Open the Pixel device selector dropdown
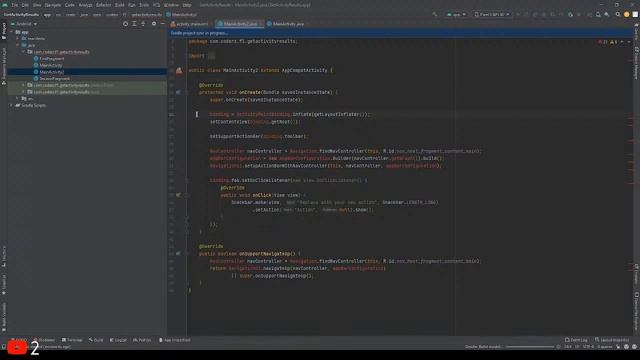 pyautogui.click(x=492, y=14)
